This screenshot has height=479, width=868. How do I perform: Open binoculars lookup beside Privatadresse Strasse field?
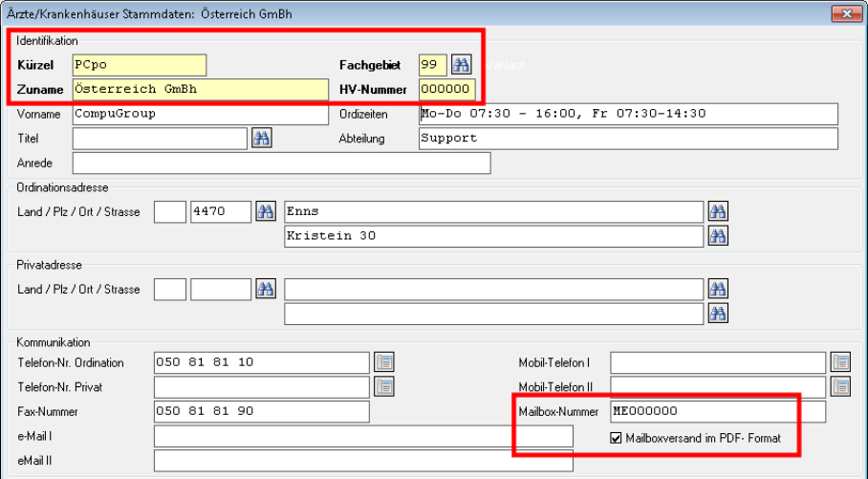[x=718, y=314]
